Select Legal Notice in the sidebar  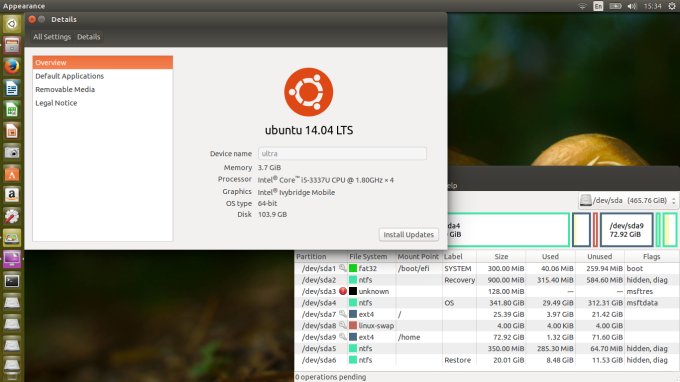[x=103, y=103]
